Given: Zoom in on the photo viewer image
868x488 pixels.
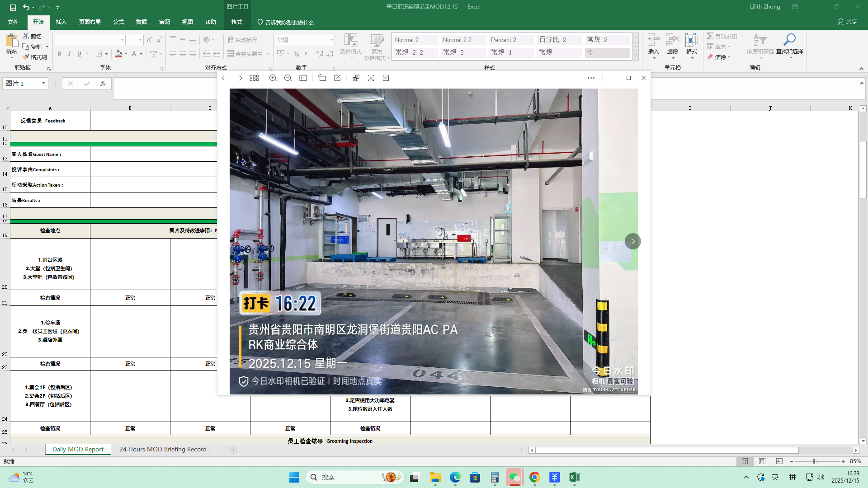Looking at the screenshot, I should (x=273, y=78).
